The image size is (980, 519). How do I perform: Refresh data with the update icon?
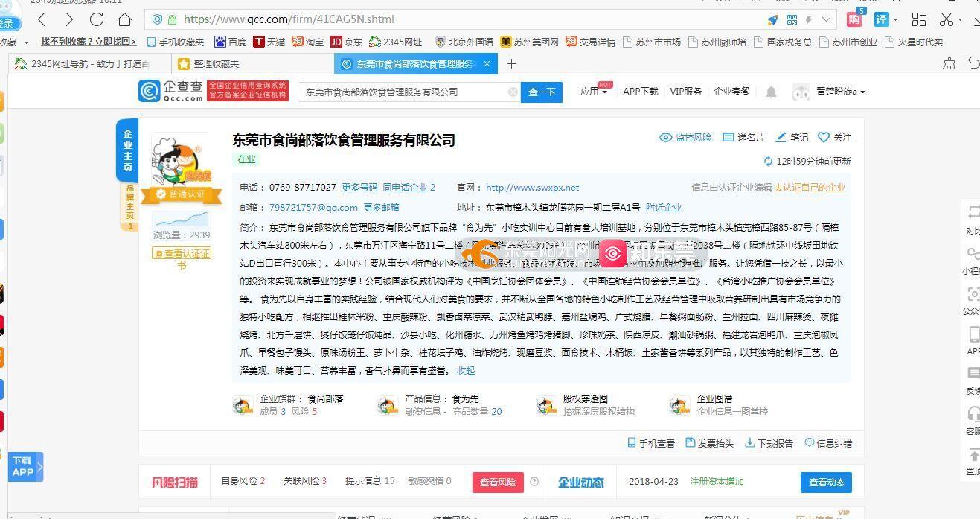click(x=769, y=162)
